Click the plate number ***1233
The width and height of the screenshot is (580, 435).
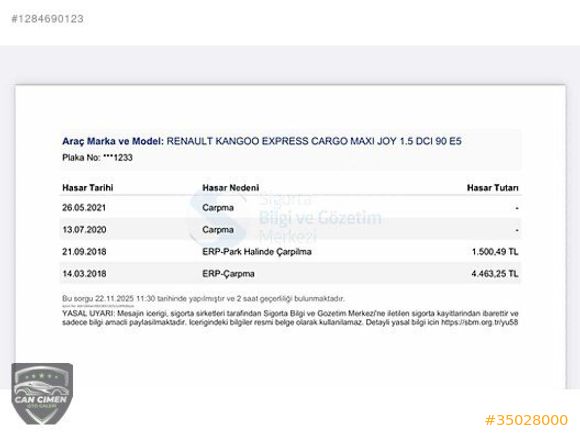(118, 158)
